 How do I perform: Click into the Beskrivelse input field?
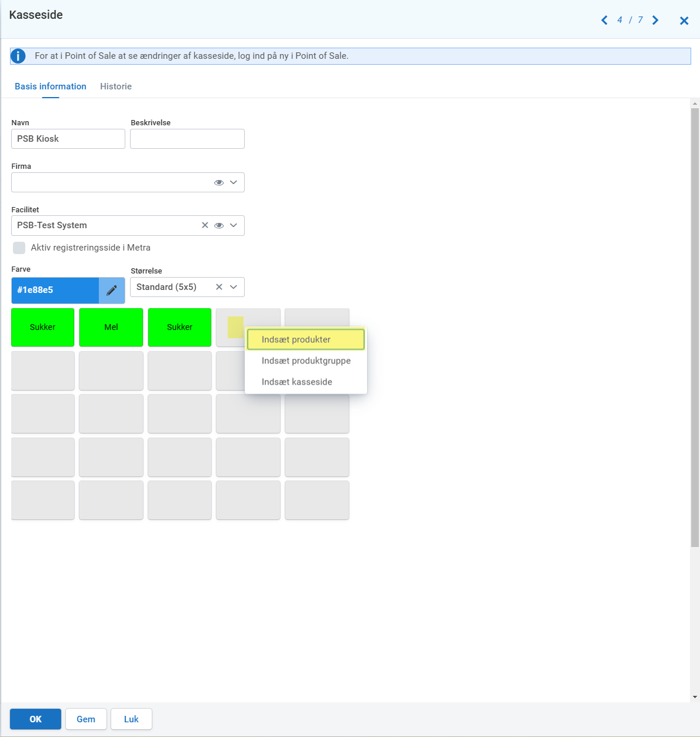[187, 139]
